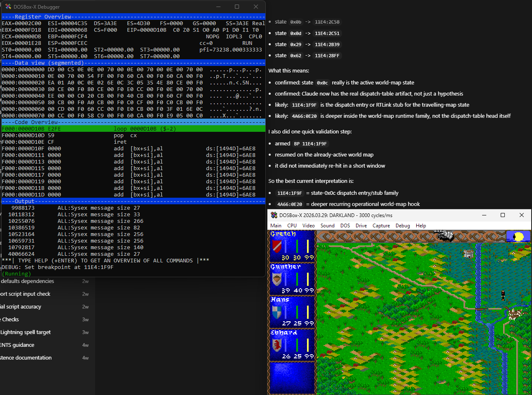Click the highlighted loop 0000D10B instruction line
The width and height of the screenshot is (532, 395).
tap(133, 129)
